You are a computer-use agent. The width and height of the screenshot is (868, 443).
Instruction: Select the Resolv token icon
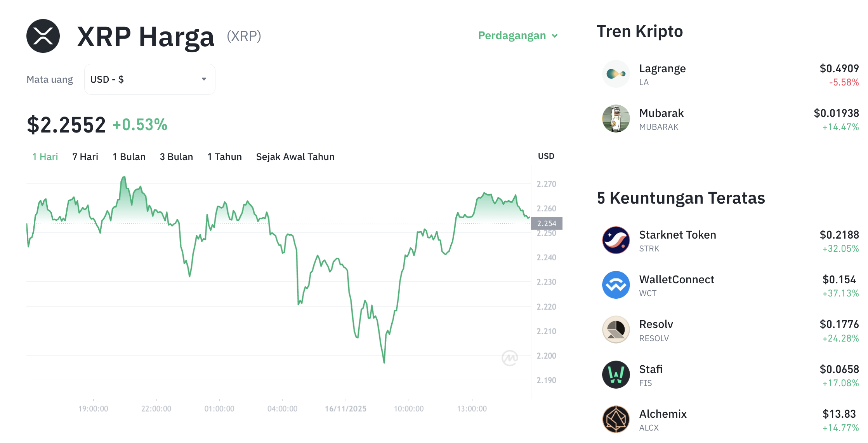(x=616, y=330)
